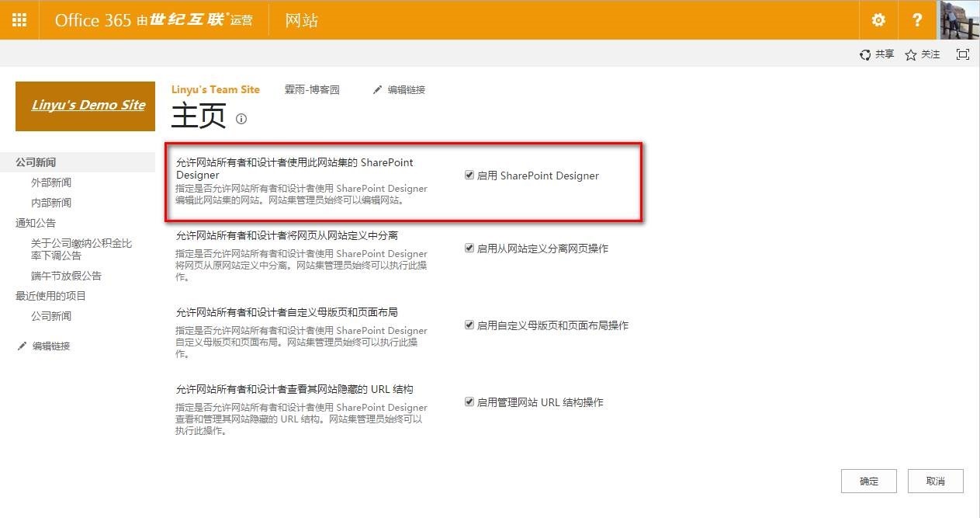Open Linyu's Team Site link

(216, 89)
